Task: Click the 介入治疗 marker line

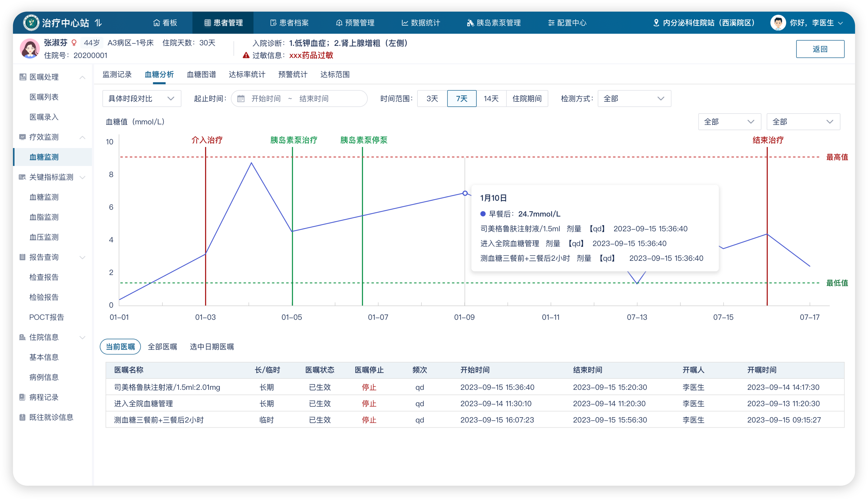Action: pyautogui.click(x=206, y=226)
